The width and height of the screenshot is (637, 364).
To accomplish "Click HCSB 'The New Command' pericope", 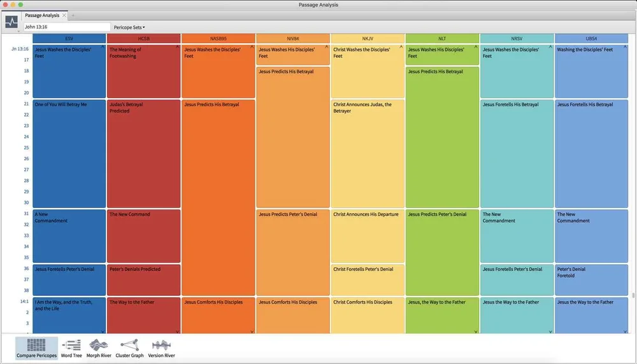I will (x=144, y=235).
